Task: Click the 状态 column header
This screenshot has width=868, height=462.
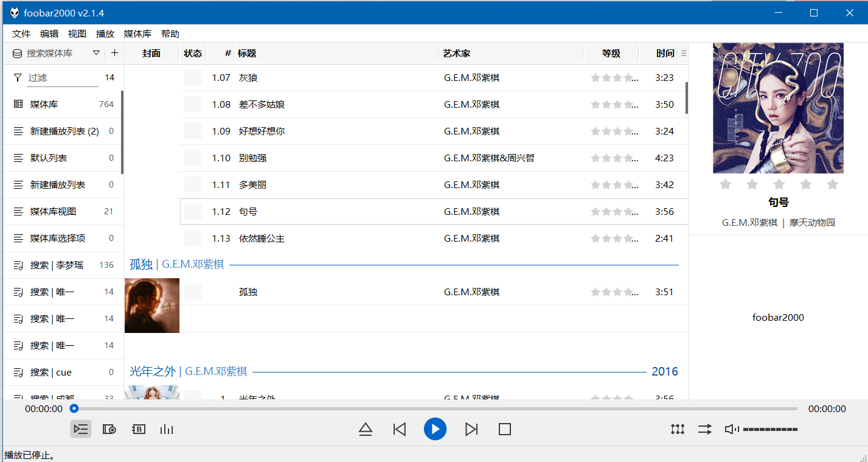Action: tap(193, 54)
